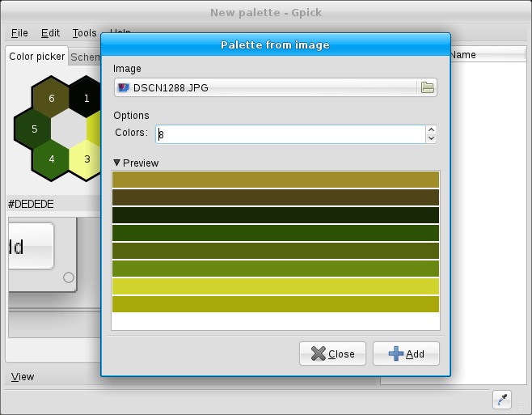Click the center gray hexagon swatch
The image size is (532, 415).
[70, 129]
